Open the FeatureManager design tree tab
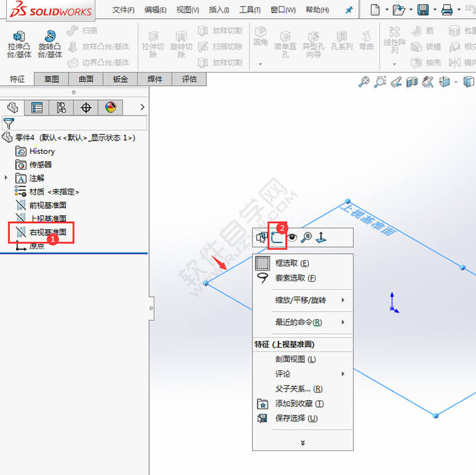 pyautogui.click(x=13, y=107)
